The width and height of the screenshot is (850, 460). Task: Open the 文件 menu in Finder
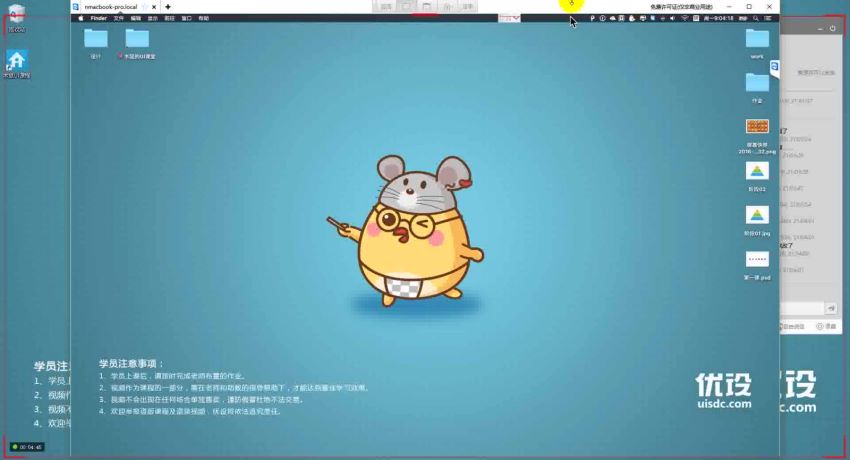tap(119, 18)
